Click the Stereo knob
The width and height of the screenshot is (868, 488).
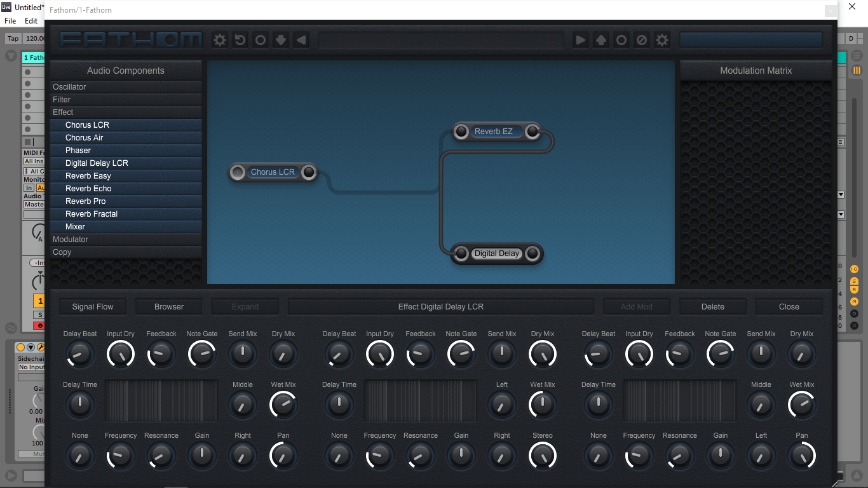click(543, 456)
